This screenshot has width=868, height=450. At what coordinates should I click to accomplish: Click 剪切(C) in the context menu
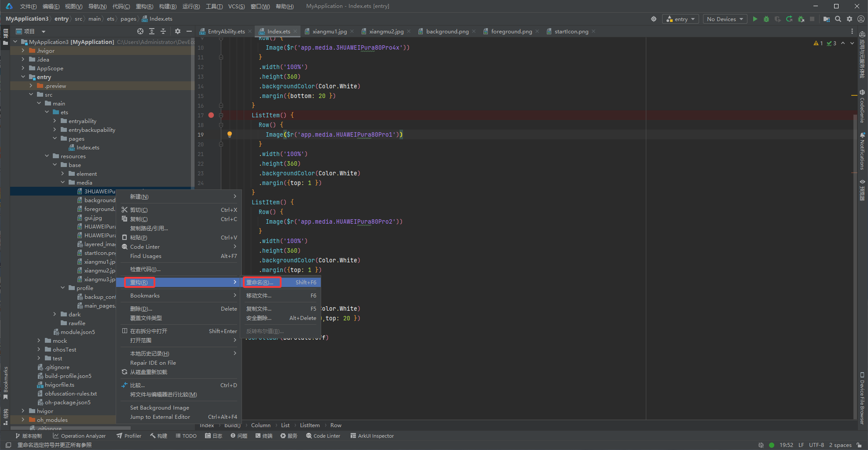pos(179,210)
